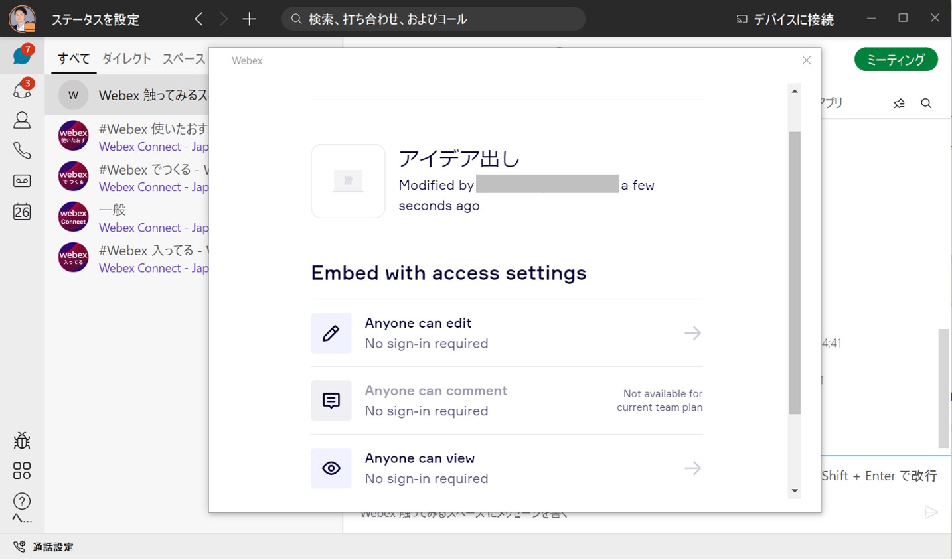Open the Voicemail icon in the sidebar
This screenshot has height=560, width=952.
click(22, 181)
